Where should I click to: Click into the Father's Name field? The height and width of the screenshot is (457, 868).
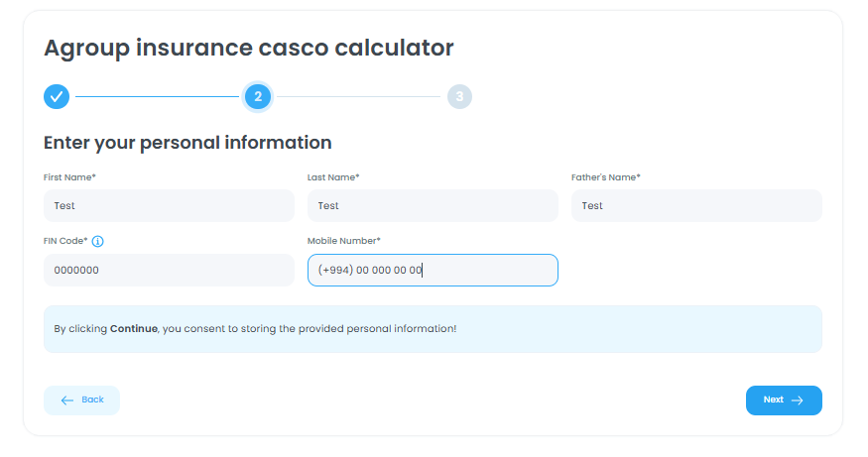pos(696,206)
